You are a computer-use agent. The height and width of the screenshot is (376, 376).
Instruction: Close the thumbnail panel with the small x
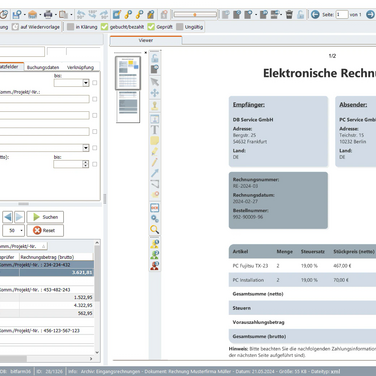(x=146, y=53)
